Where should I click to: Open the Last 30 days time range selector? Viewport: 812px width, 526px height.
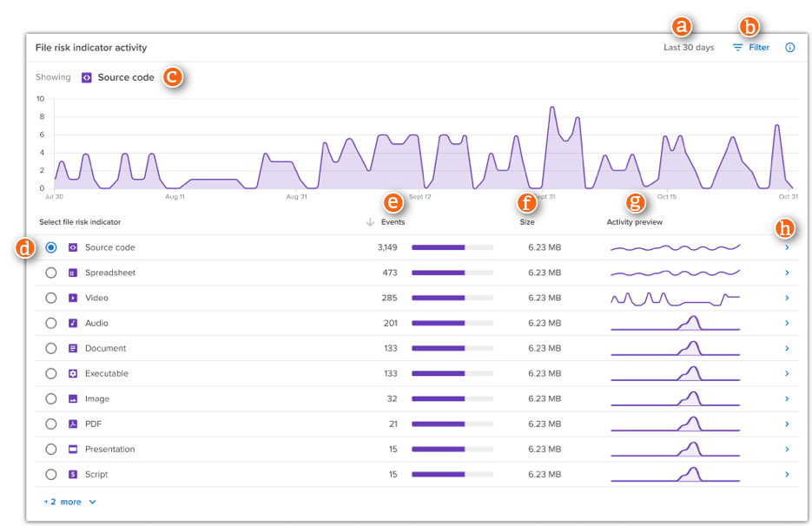coord(689,47)
